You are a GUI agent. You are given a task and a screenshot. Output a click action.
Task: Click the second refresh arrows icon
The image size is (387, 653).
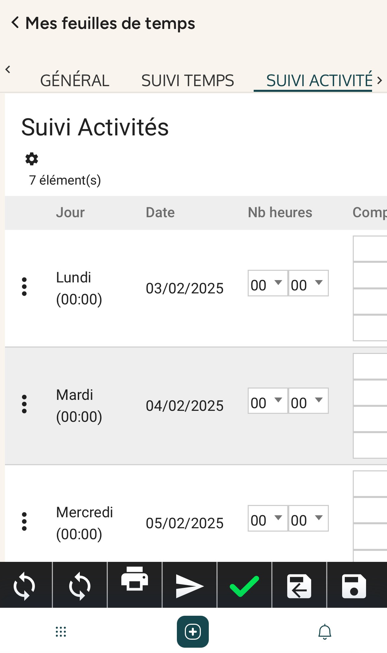click(80, 586)
